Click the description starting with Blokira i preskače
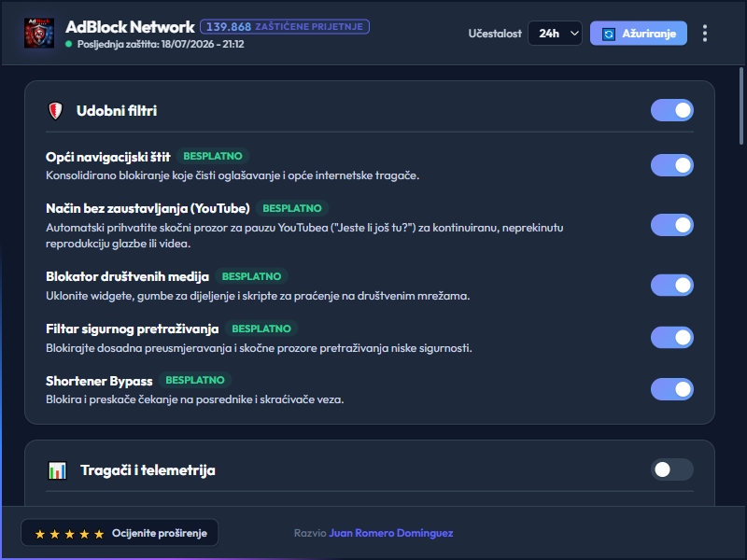Viewport: 747px width, 560px height. [x=195, y=399]
